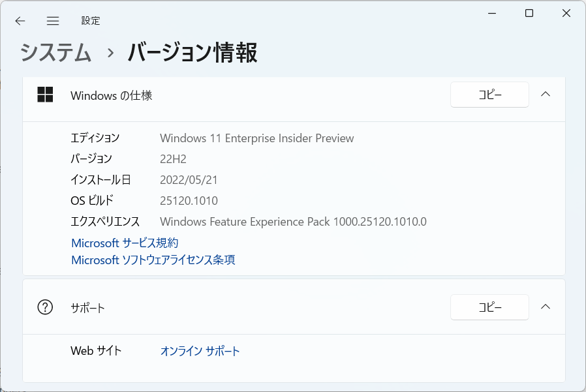Open Microsoft サービス規約 link
Image resolution: width=586 pixels, height=392 pixels.
pos(125,243)
